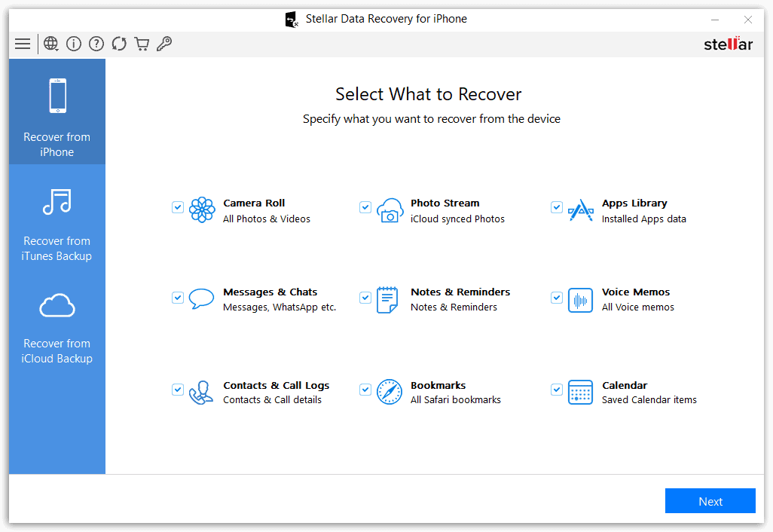Minimize the Stellar window
Screen dimensions: 773x532
pos(715,20)
